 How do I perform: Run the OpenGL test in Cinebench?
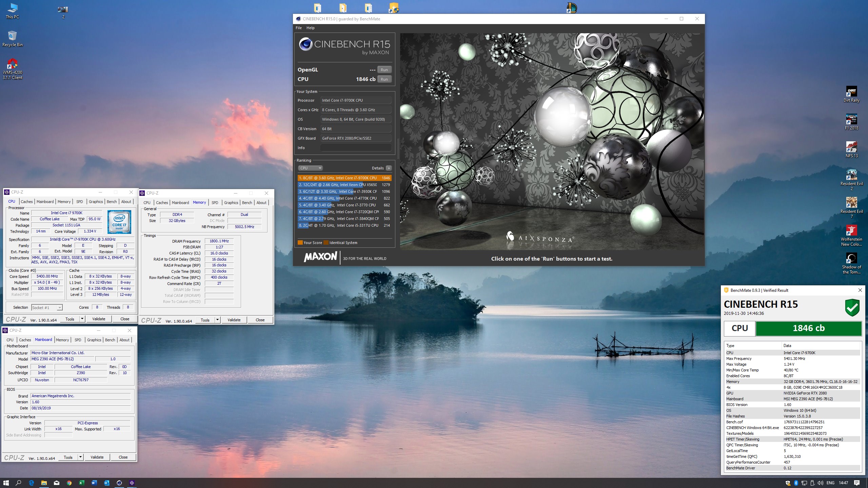[384, 70]
